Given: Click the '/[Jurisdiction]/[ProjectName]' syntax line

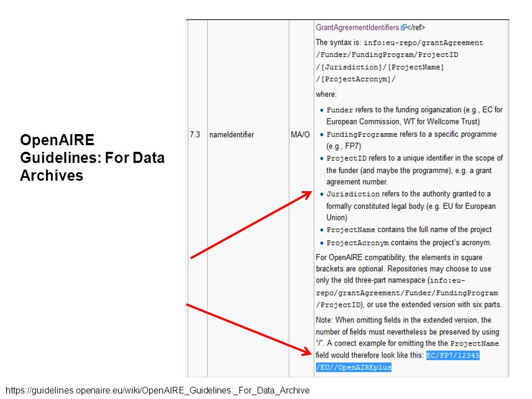Looking at the screenshot, I should 380,67.
